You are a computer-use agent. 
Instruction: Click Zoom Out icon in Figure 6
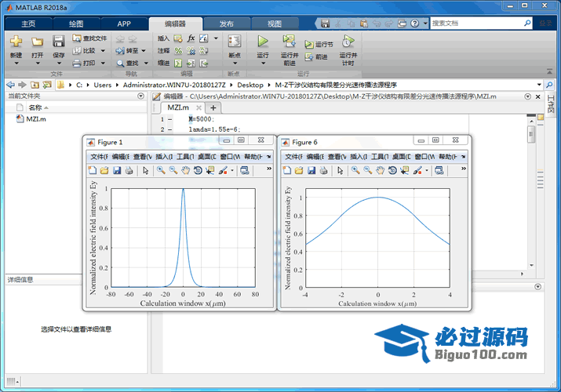click(x=368, y=170)
